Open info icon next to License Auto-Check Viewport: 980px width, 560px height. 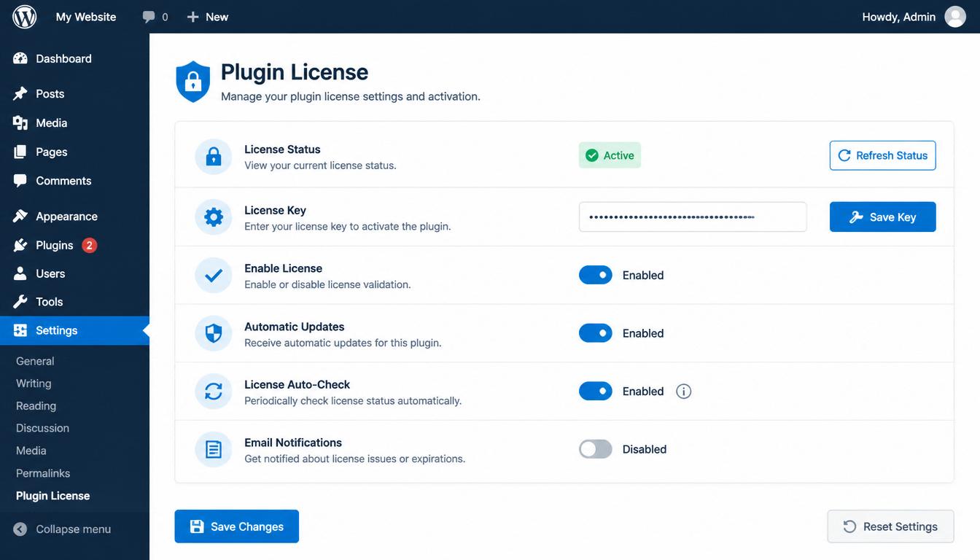coord(683,392)
